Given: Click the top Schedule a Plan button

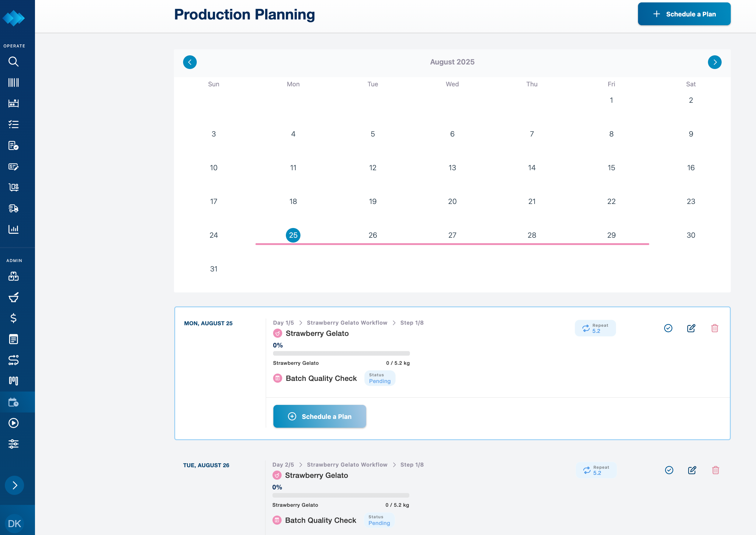Looking at the screenshot, I should 684,14.
